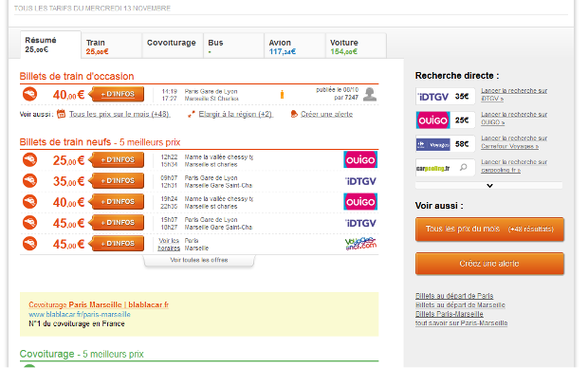
Task: Click the orange passenger icon in used ticket row
Action: (x=282, y=94)
